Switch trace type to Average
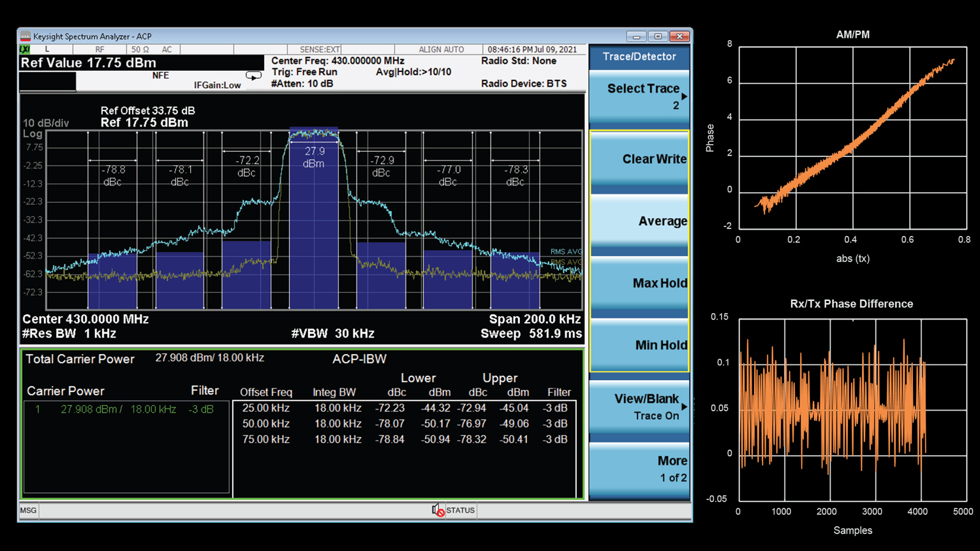The image size is (980, 551). 639,221
